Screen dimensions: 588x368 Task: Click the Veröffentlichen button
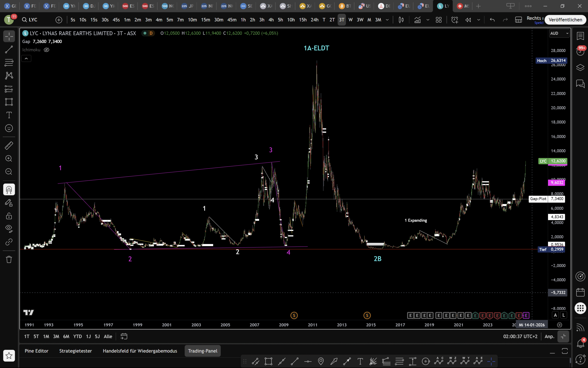pos(565,20)
